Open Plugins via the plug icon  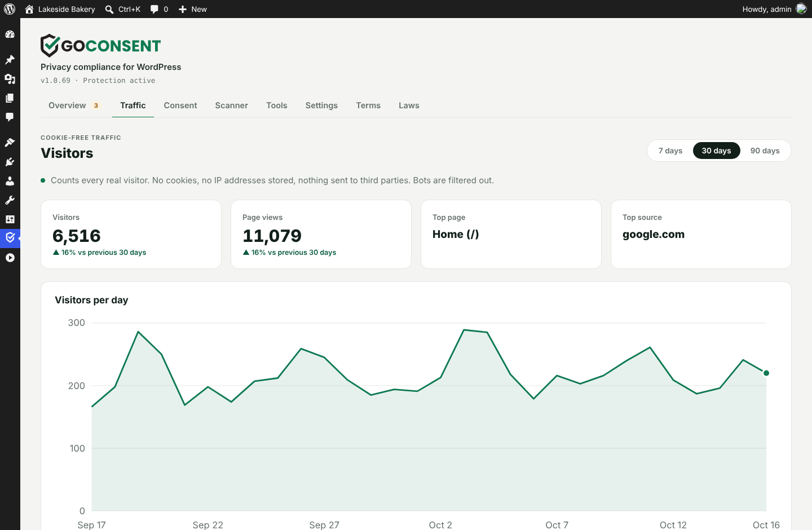(10, 162)
